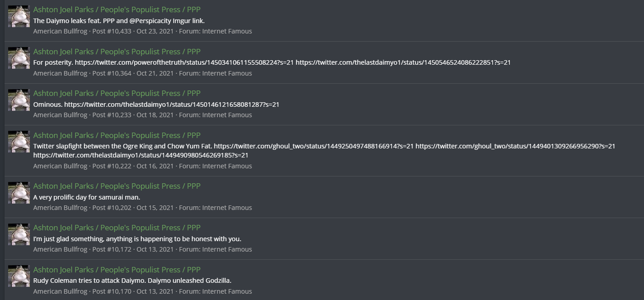Image resolution: width=644 pixels, height=300 pixels.
Task: Click the 'A very prolific day' snippet
Action: click(x=87, y=197)
